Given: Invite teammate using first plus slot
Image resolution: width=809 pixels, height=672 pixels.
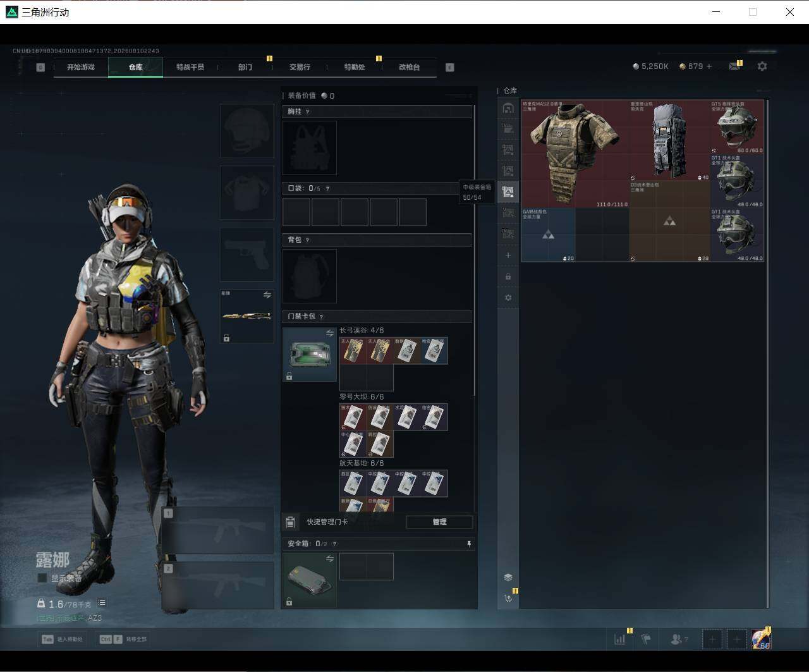Looking at the screenshot, I should click(712, 639).
